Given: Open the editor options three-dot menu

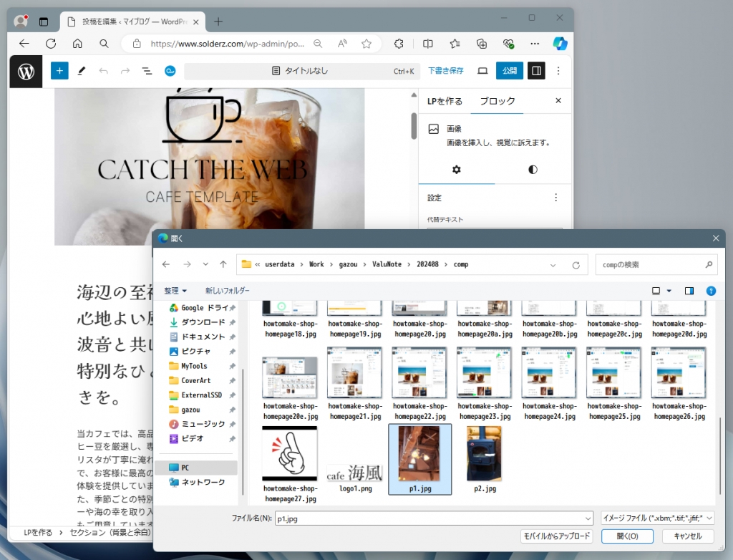Looking at the screenshot, I should [x=558, y=71].
